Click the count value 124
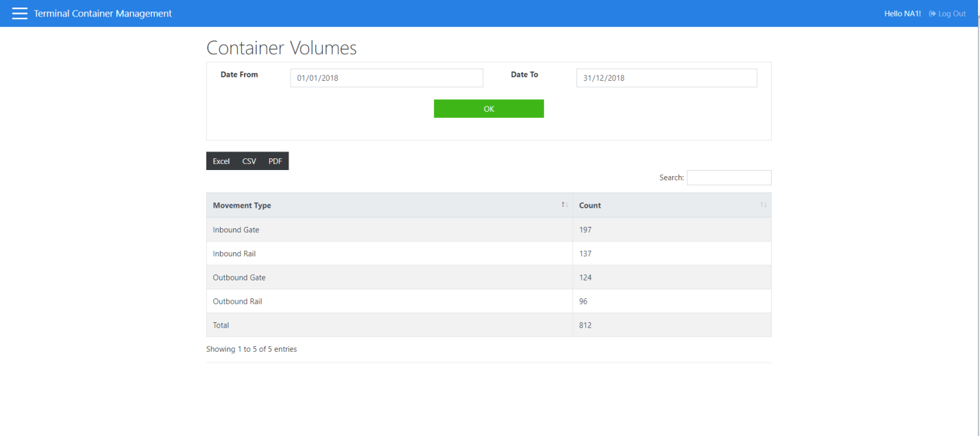The height and width of the screenshot is (436, 980). point(585,278)
